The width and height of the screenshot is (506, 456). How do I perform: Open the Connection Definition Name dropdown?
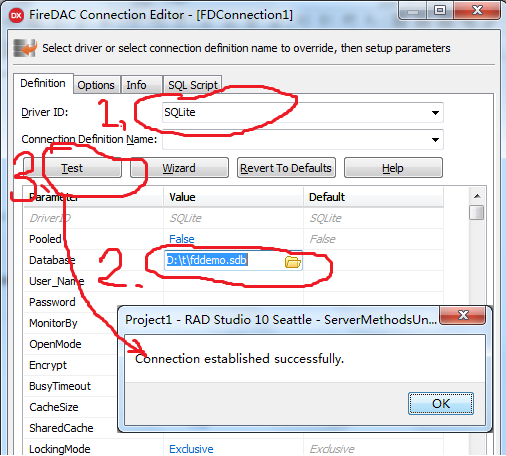(x=435, y=140)
